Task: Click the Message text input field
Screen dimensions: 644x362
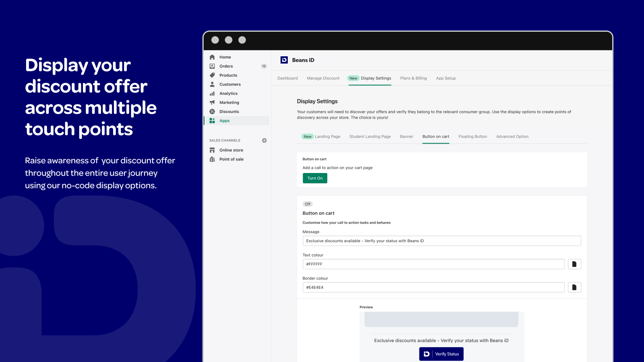Action: (442, 241)
